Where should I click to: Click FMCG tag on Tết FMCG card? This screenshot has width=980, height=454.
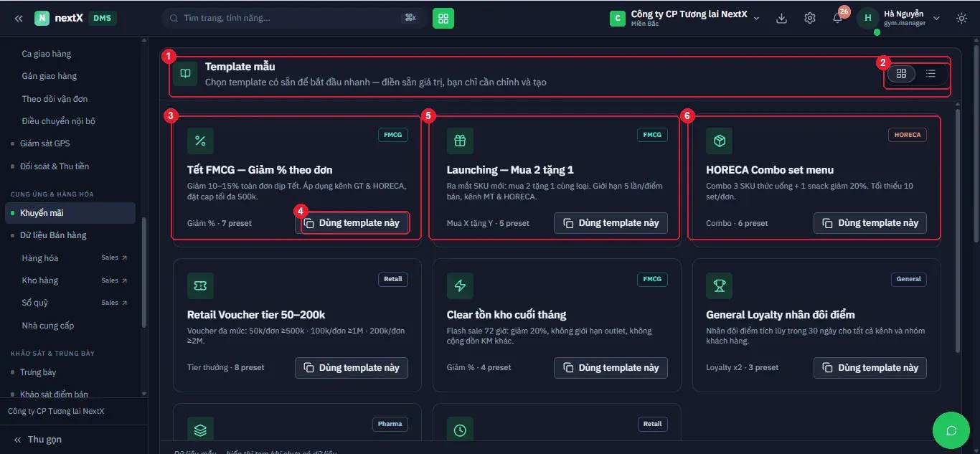tap(392, 135)
